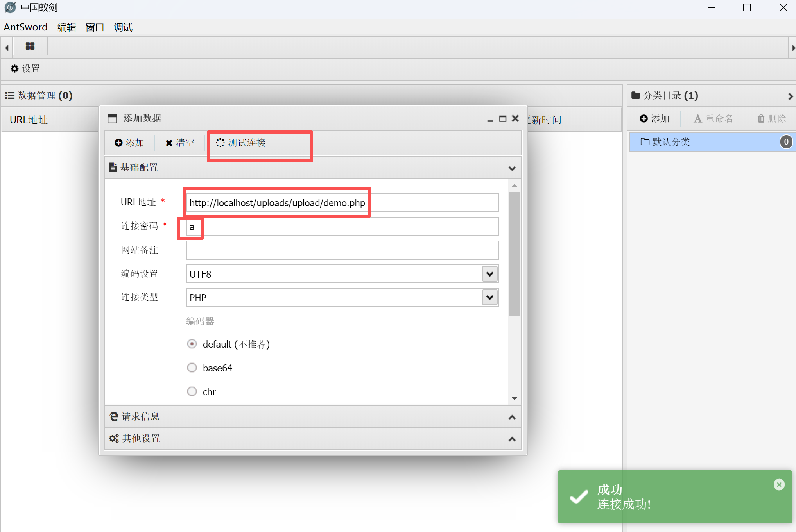Image resolution: width=796 pixels, height=532 pixels.
Task: Click the dialog vertical scrollbar thumb
Action: (x=515, y=254)
